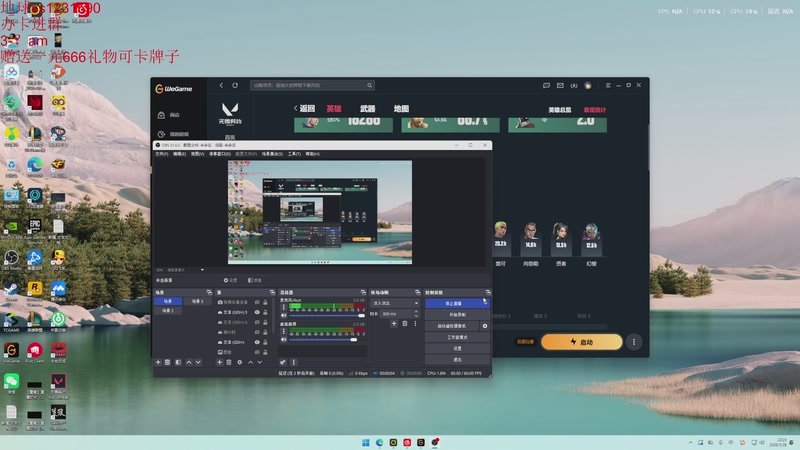Toggle lock on 图像 source
800x450 pixels.
(x=265, y=352)
